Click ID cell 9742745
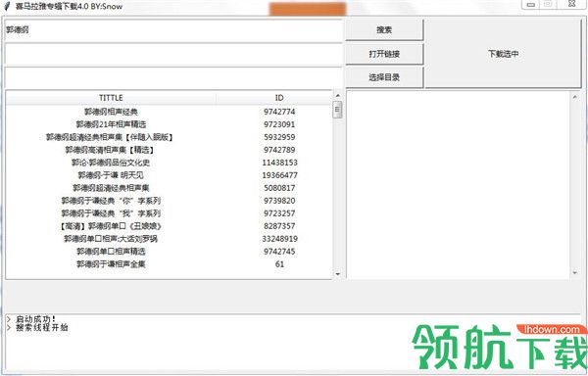Screen dimensions: 588x376 279,252
